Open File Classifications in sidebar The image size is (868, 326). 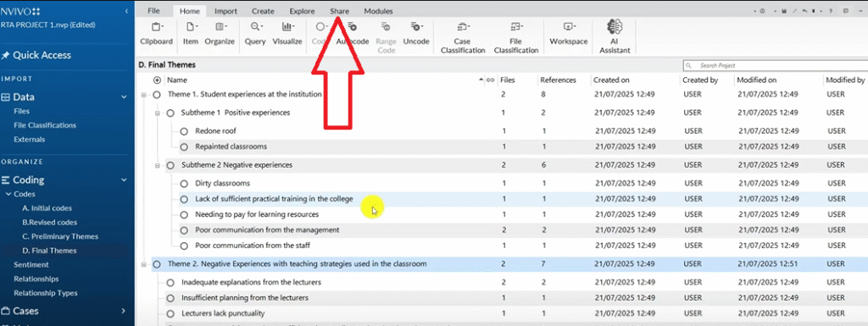(45, 125)
